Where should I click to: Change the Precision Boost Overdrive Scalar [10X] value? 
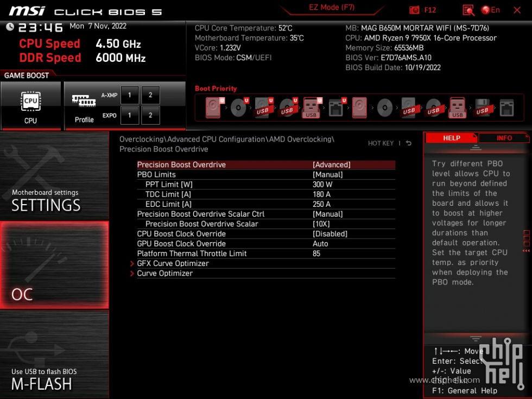pos(321,224)
